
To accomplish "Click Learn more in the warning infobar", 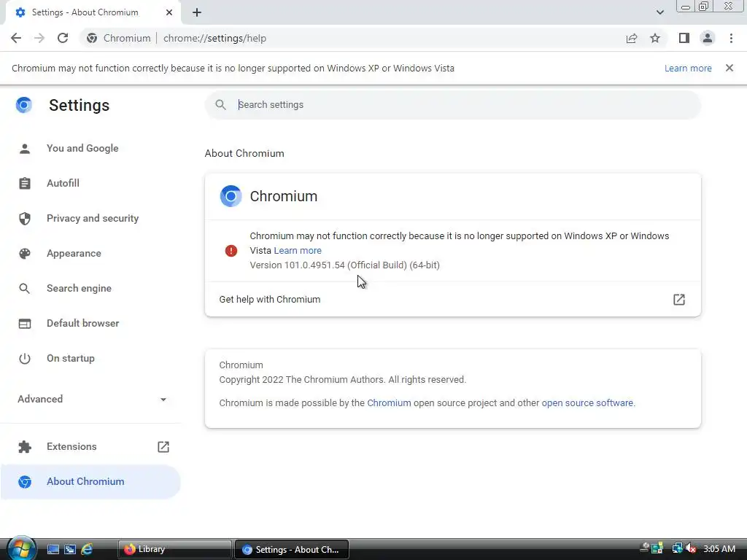I will click(x=688, y=68).
